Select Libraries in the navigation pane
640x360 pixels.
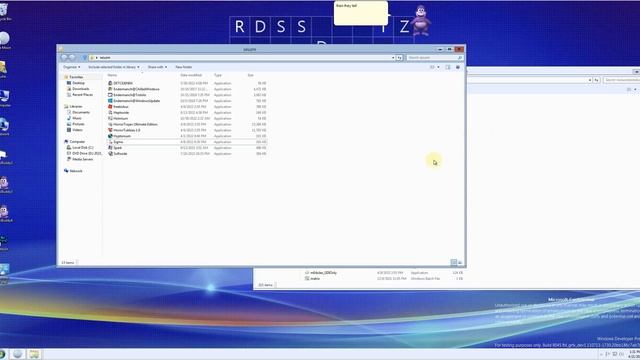76,107
